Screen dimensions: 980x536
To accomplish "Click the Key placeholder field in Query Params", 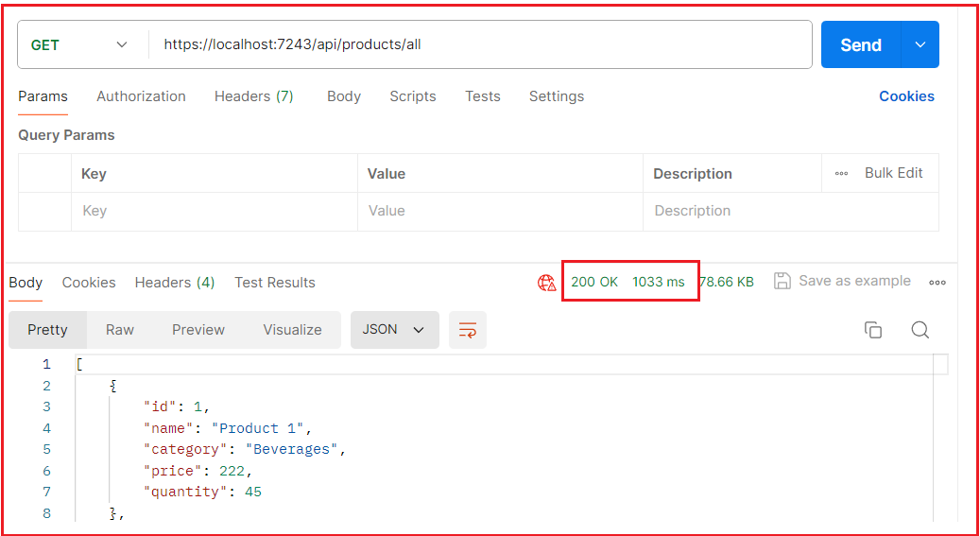I will click(214, 211).
